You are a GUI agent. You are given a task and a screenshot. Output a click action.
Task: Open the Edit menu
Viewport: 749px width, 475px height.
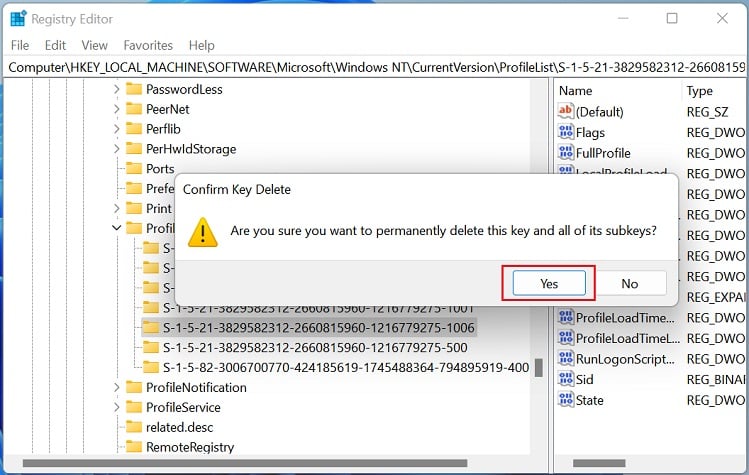[x=55, y=45]
